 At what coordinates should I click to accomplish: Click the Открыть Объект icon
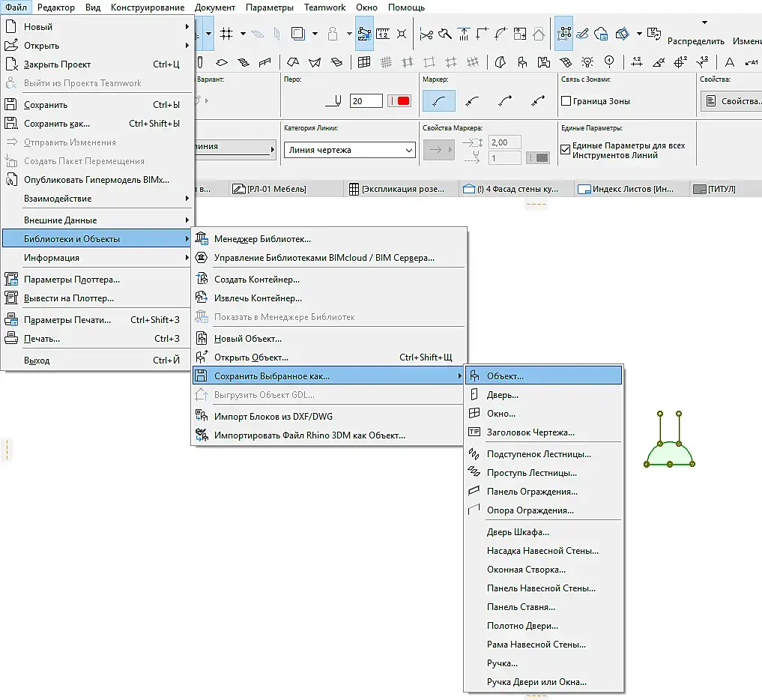tap(202, 357)
